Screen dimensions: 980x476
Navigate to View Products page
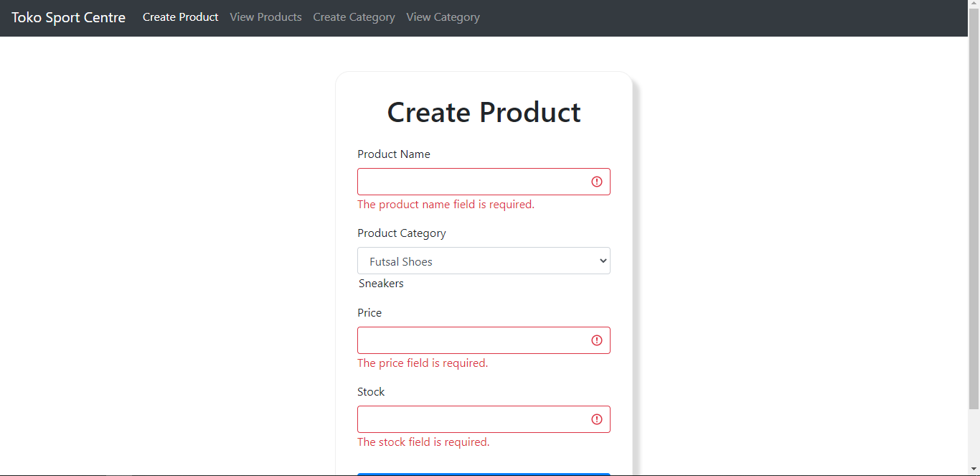tap(265, 17)
